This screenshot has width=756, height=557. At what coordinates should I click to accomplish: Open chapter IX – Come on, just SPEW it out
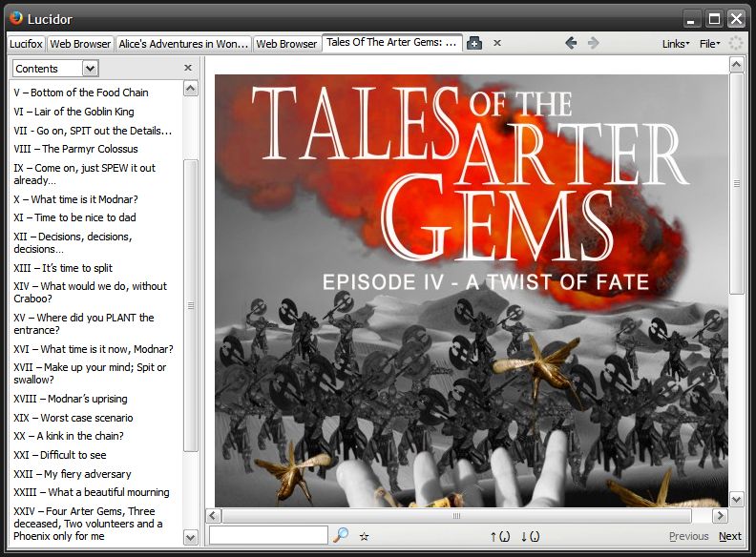pos(84,174)
